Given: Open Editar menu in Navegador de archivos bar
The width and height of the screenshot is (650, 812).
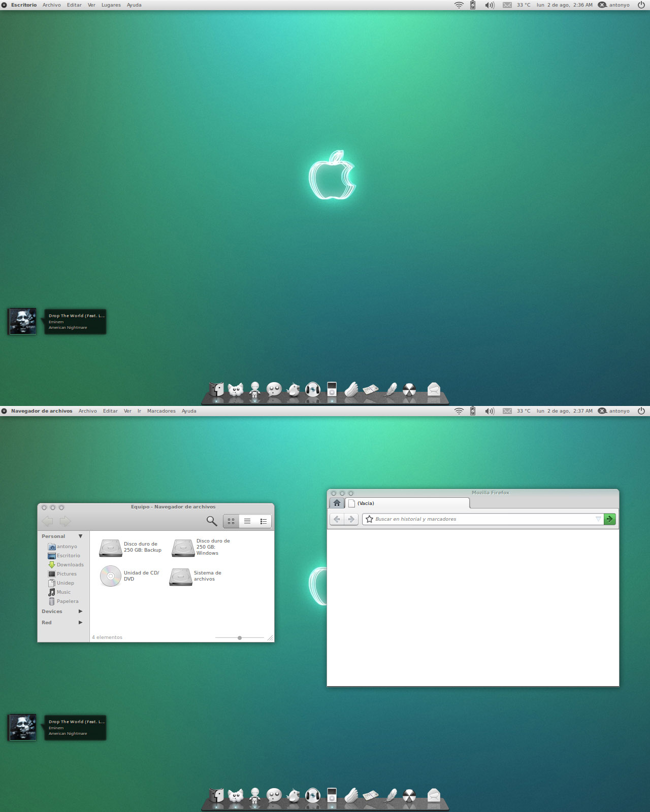Looking at the screenshot, I should [110, 411].
